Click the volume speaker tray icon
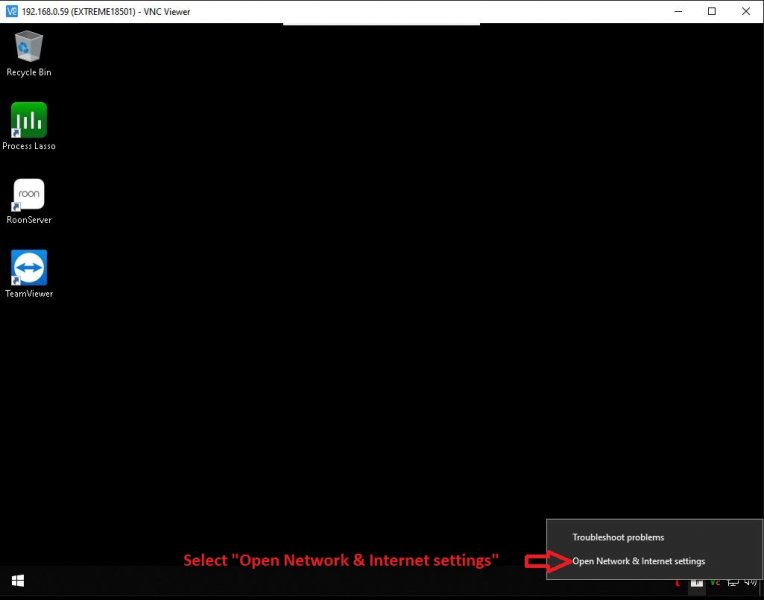Image resolution: width=764 pixels, height=600 pixels. [x=749, y=581]
